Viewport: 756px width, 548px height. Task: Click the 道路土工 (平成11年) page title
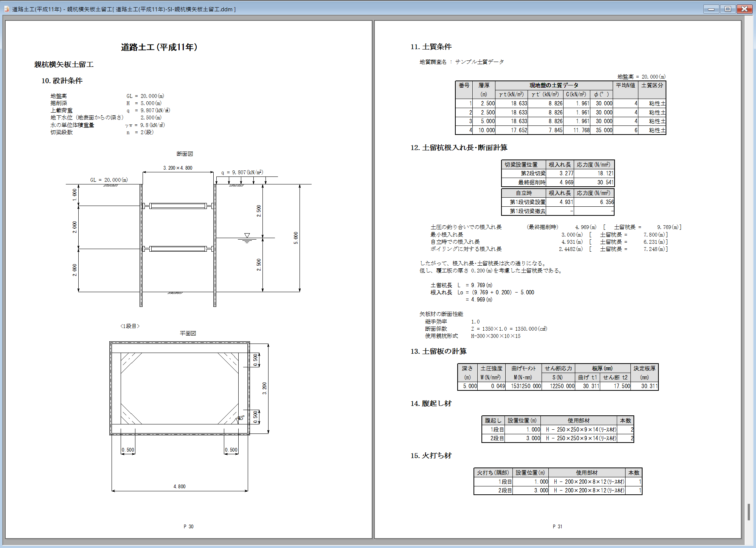[159, 47]
